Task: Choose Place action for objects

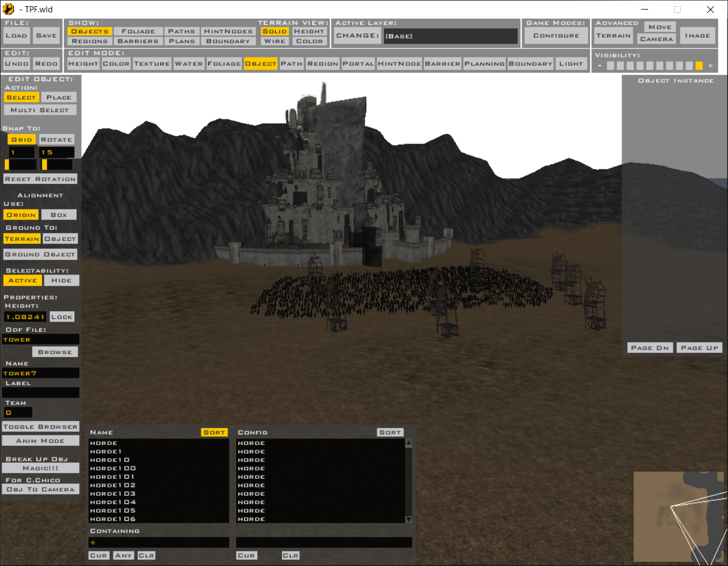Action: tap(59, 97)
